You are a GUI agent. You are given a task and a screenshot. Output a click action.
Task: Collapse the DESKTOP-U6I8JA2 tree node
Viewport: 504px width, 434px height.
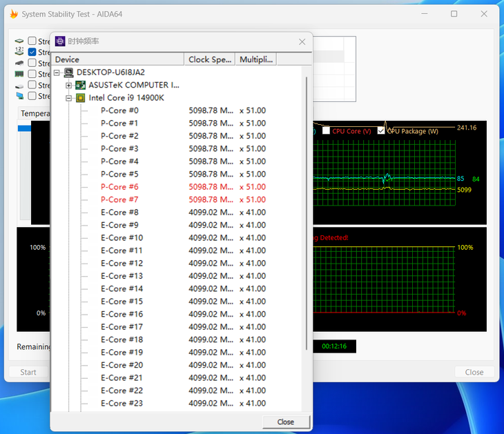point(57,72)
